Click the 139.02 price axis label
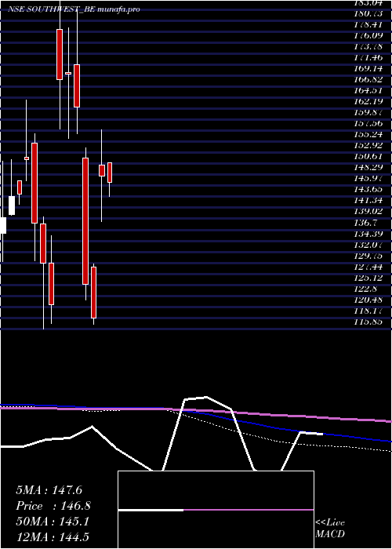 369,212
